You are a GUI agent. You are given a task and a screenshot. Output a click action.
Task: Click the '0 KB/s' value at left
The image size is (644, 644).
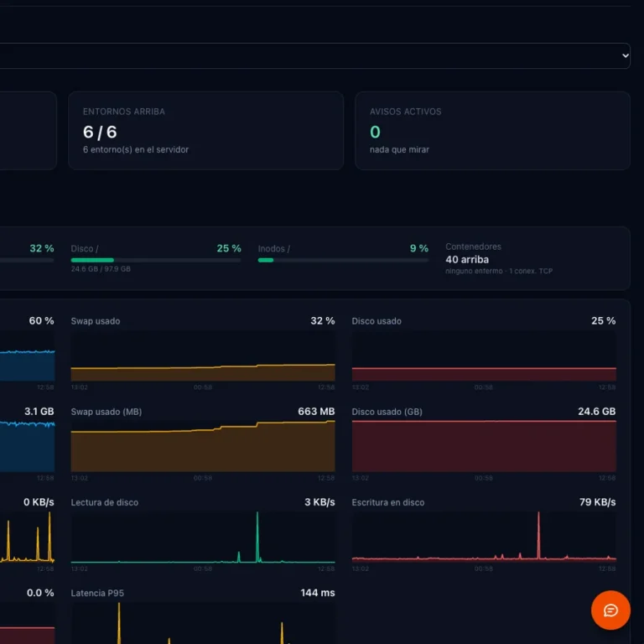click(39, 502)
